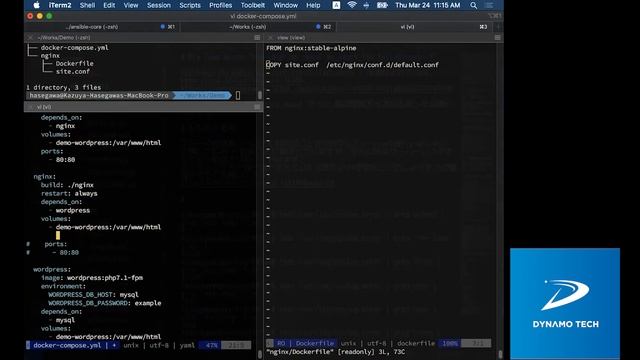Open the Help menu
This screenshot has width=640, height=360.
[313, 5]
